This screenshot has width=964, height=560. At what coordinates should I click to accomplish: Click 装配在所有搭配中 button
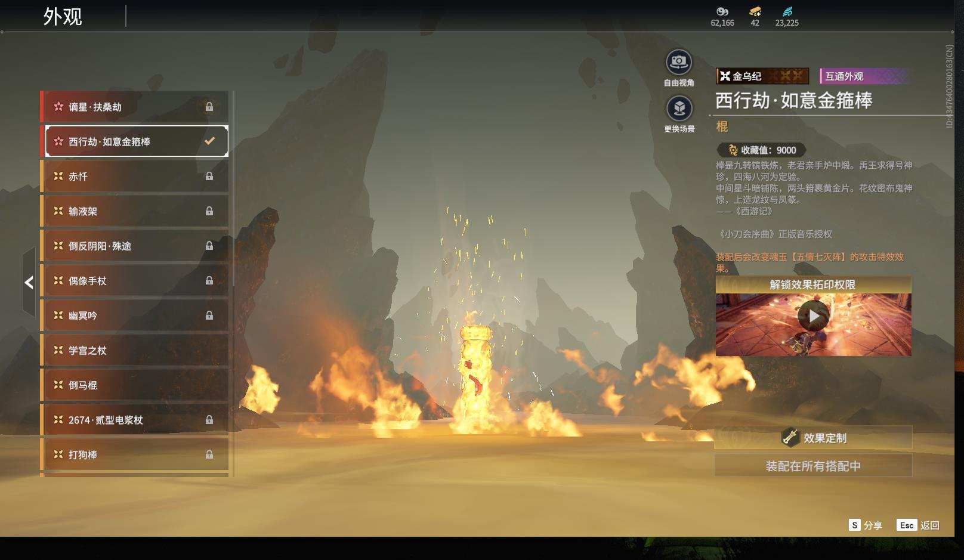tap(813, 466)
